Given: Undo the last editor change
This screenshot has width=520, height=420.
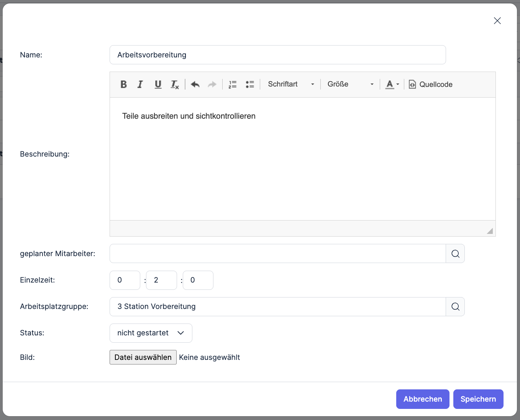Looking at the screenshot, I should (195, 84).
